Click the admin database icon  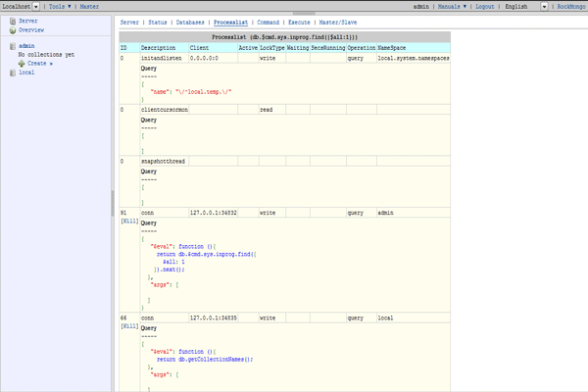coord(11,46)
